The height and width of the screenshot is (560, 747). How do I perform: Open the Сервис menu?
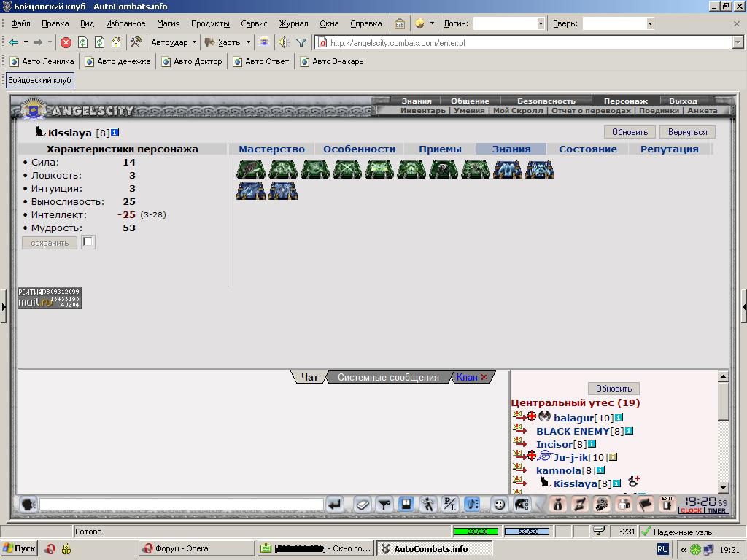[x=254, y=23]
